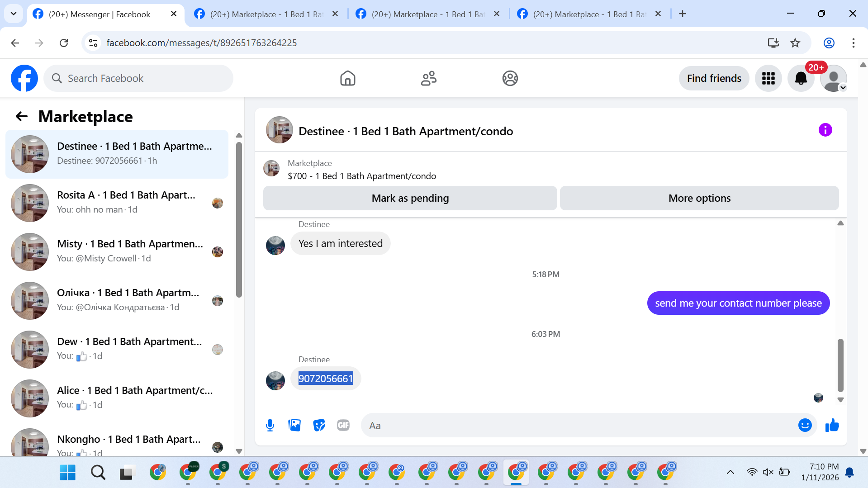Viewport: 868px width, 488px height.
Task: Choose a GIF icon
Action: click(x=343, y=425)
